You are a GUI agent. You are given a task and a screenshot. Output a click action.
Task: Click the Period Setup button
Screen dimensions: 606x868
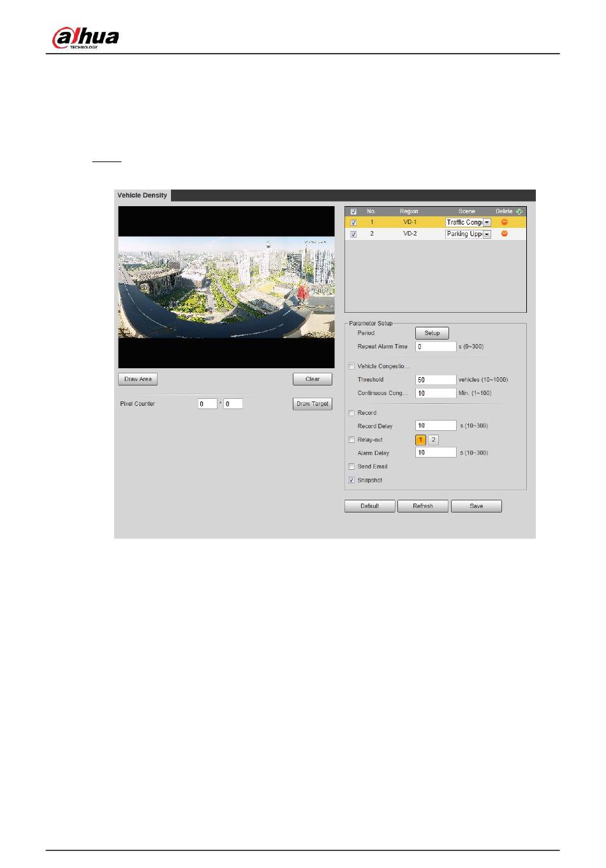pyautogui.click(x=432, y=333)
